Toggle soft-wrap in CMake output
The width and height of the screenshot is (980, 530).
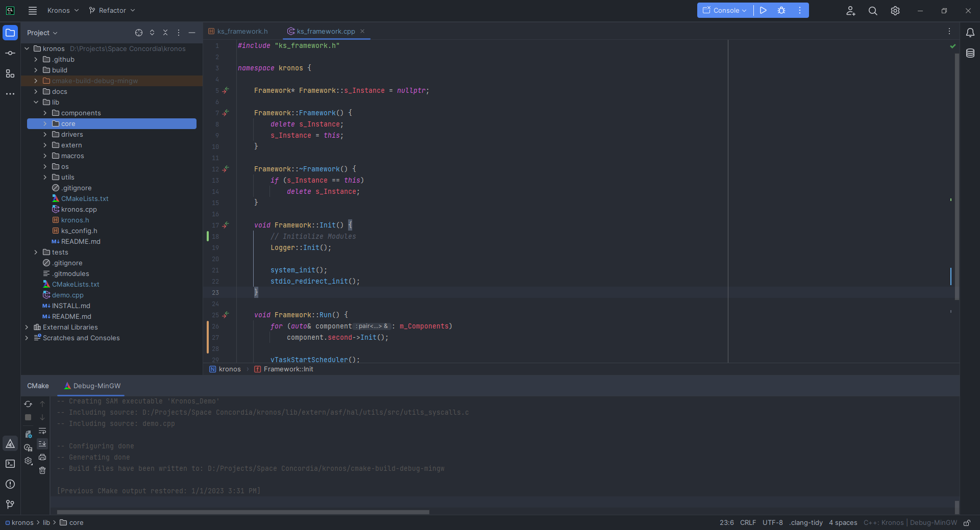click(x=42, y=431)
